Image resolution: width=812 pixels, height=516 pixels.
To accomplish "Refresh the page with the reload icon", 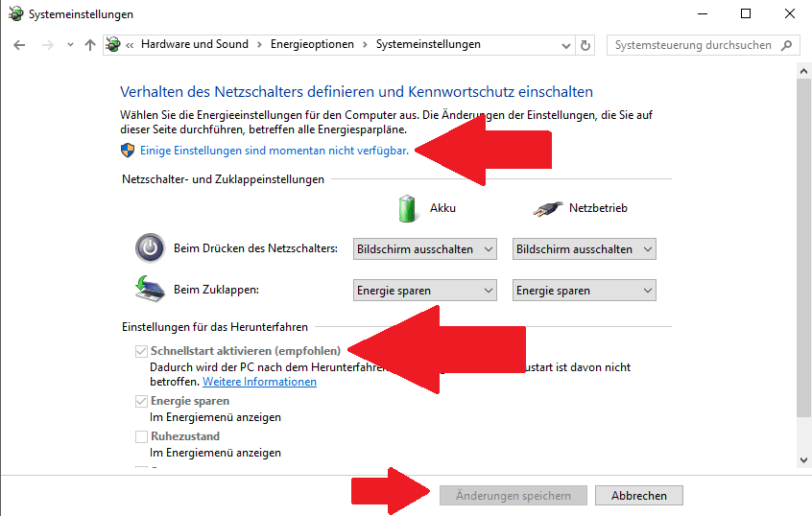I will point(585,45).
